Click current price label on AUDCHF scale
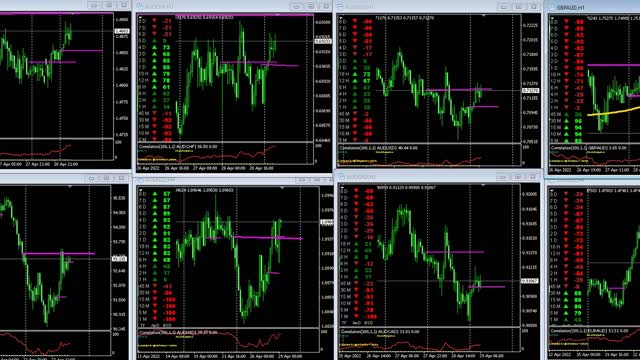The width and height of the screenshot is (640, 360). pyautogui.click(x=323, y=41)
